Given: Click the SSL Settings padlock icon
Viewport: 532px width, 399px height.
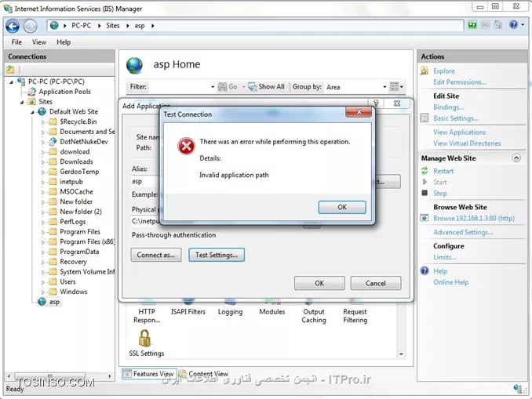Looking at the screenshot, I should (145, 338).
